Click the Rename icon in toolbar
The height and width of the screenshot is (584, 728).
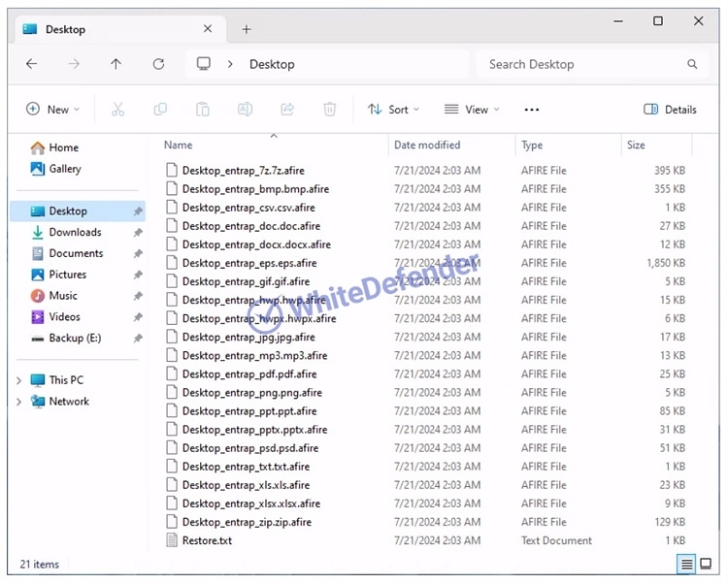pyautogui.click(x=246, y=110)
